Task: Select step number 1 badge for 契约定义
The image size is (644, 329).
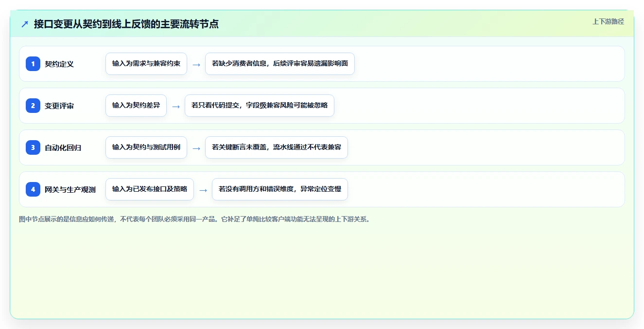Action: tap(33, 64)
